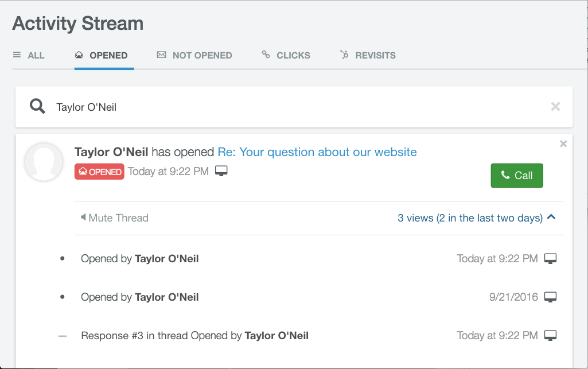Click the monitor icon beside the 9/21/2016 entry
This screenshot has height=369, width=588.
click(x=551, y=297)
